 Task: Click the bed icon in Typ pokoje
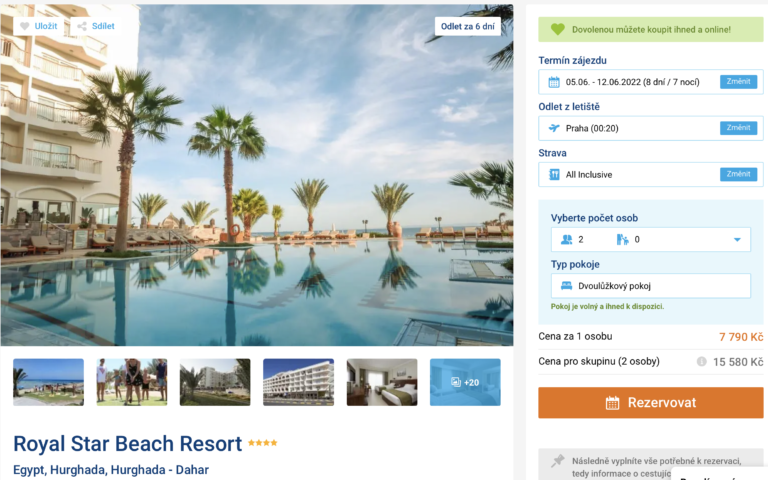[567, 286]
